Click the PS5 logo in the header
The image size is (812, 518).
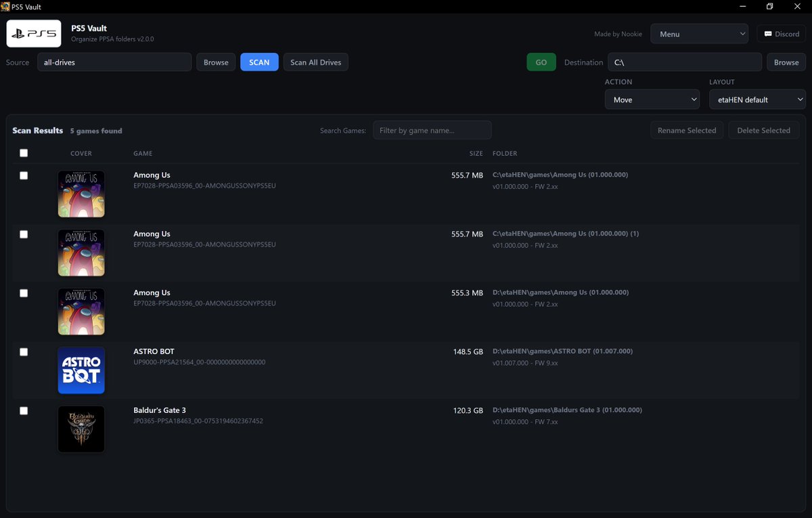(34, 33)
